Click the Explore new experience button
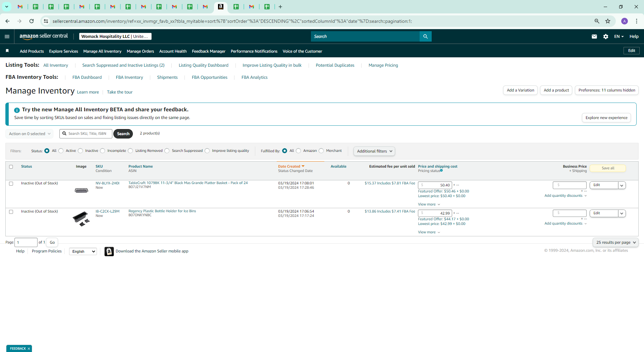 click(606, 118)
